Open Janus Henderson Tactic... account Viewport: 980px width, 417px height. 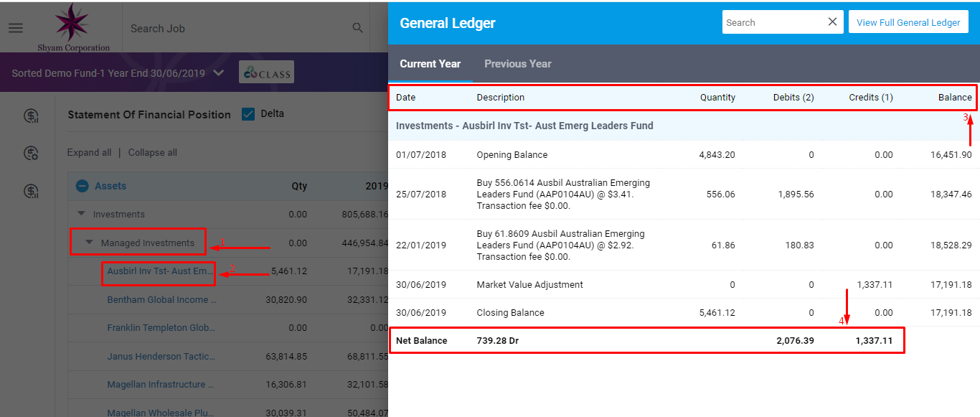click(161, 356)
